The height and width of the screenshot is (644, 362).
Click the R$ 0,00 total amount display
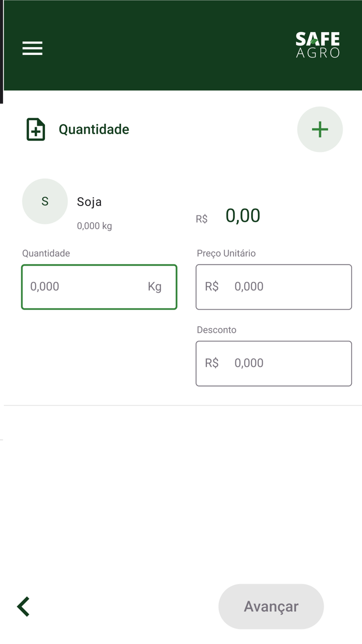pos(230,215)
